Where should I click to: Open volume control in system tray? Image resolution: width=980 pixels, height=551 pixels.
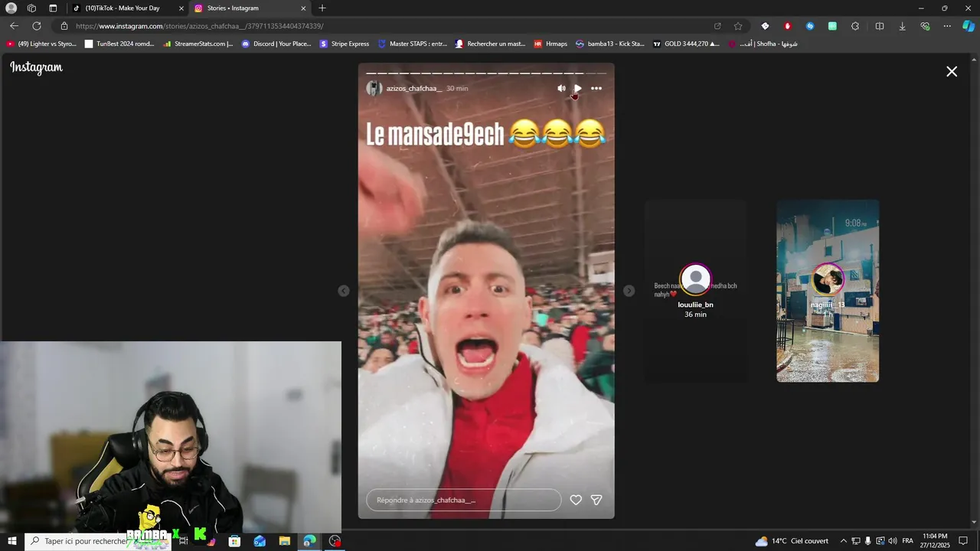tap(892, 541)
